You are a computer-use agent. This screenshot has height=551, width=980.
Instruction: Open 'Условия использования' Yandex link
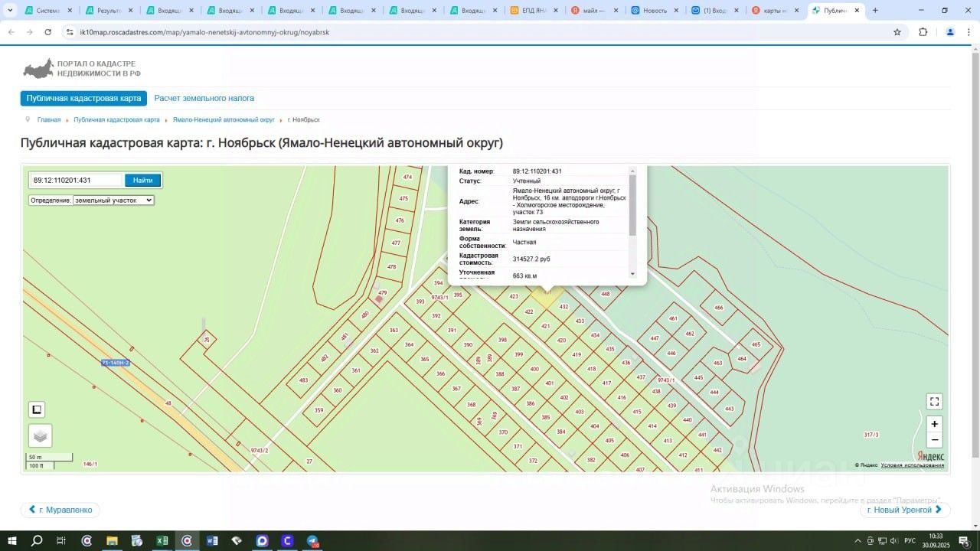tap(913, 465)
